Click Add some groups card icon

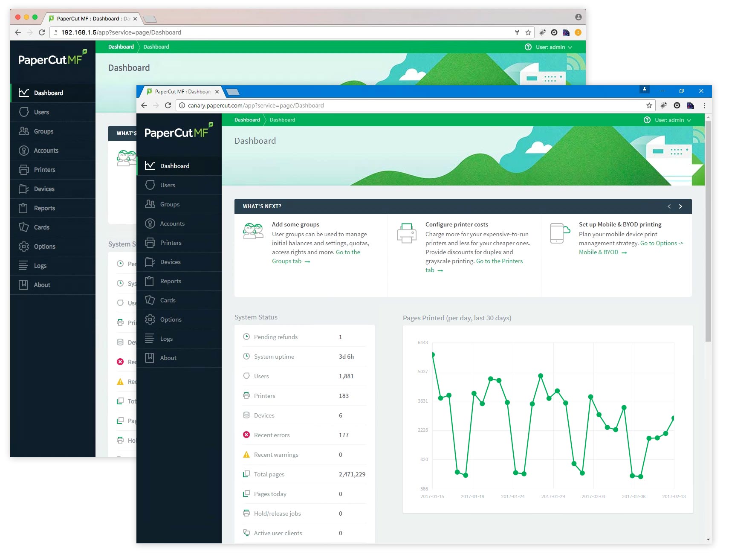click(x=253, y=231)
